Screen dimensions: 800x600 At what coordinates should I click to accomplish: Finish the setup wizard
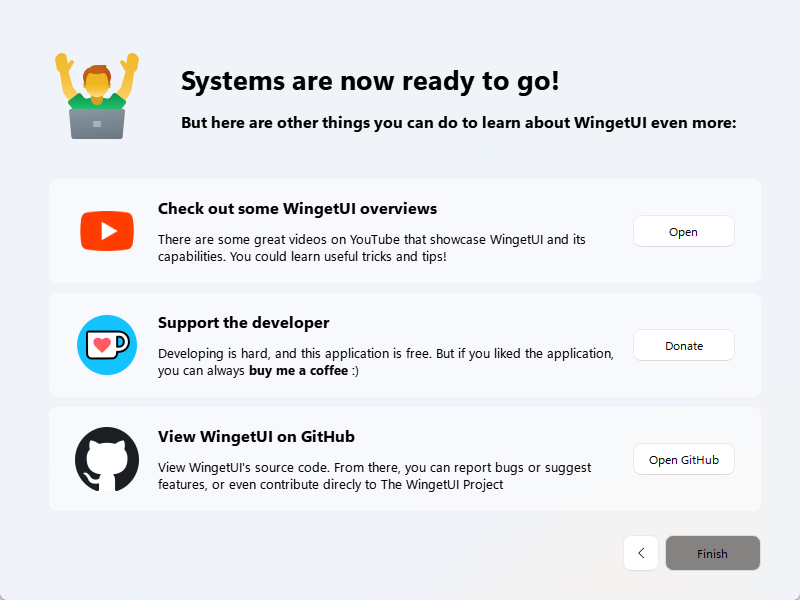pyautogui.click(x=712, y=553)
